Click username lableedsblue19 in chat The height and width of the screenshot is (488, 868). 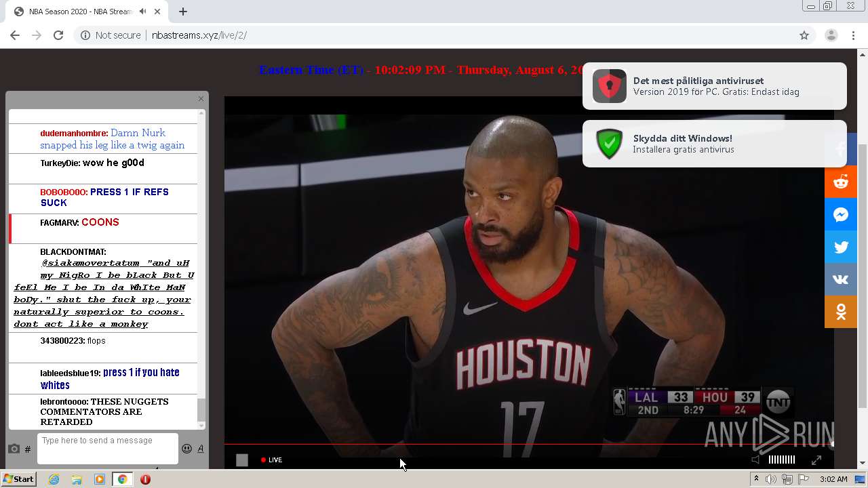[71, 373]
